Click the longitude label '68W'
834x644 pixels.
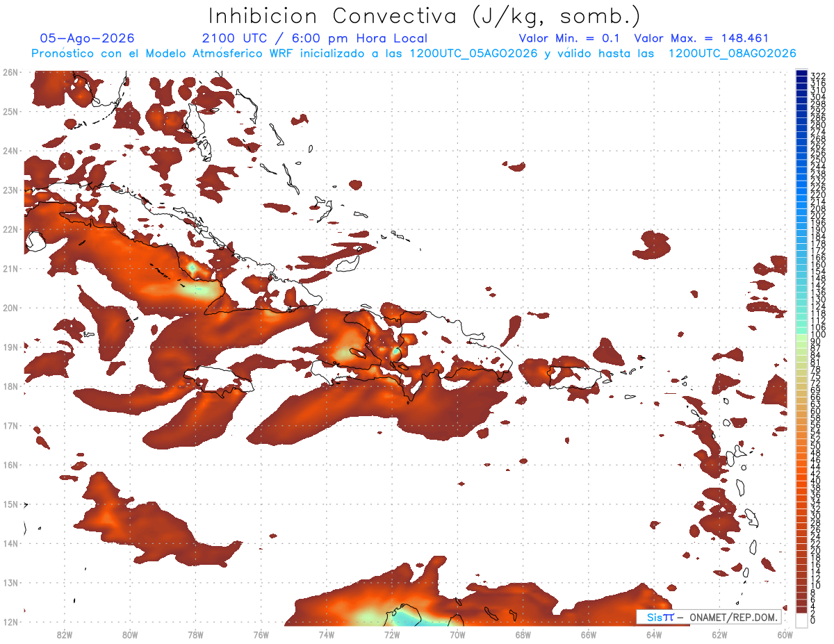click(x=523, y=635)
